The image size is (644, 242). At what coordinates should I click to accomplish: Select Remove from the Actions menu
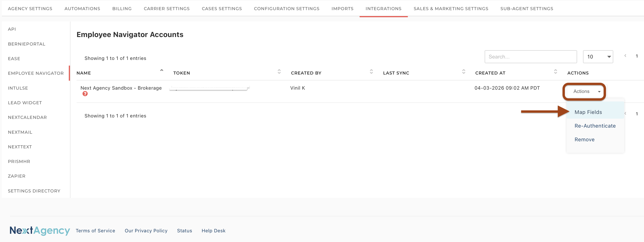584,140
